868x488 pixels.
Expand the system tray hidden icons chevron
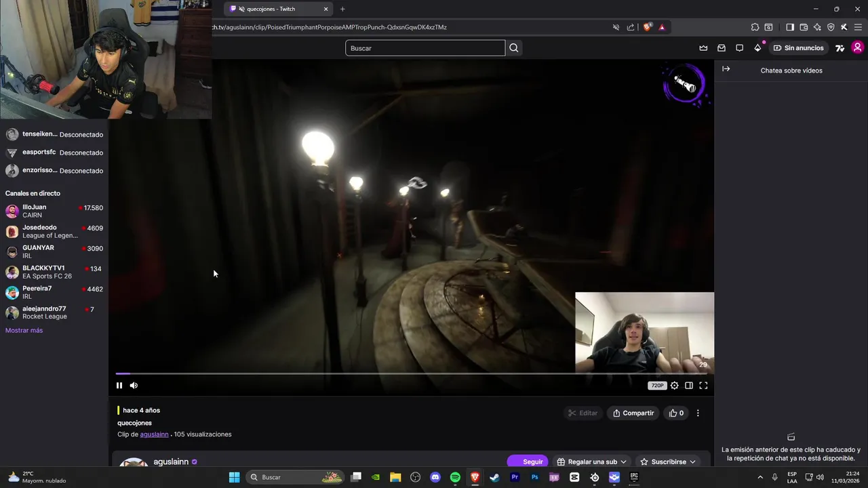tap(759, 477)
